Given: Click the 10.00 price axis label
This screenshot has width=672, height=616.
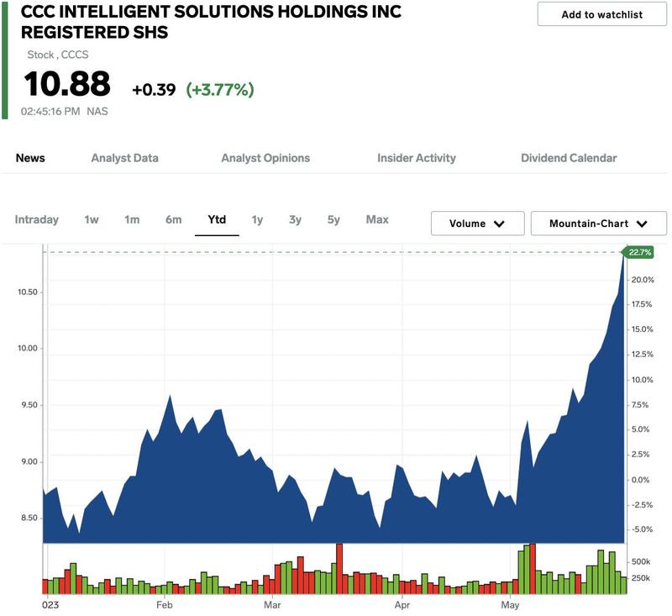Looking at the screenshot, I should click(x=28, y=348).
